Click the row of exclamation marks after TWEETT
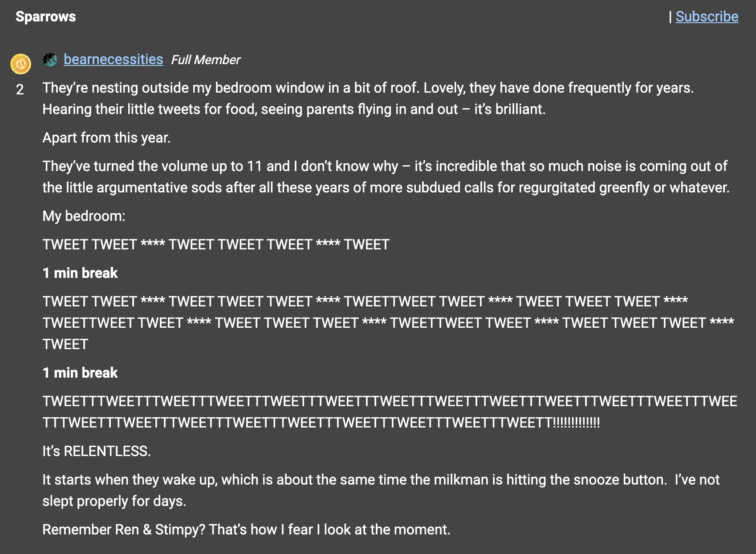This screenshot has height=554, width=756. 576,423
